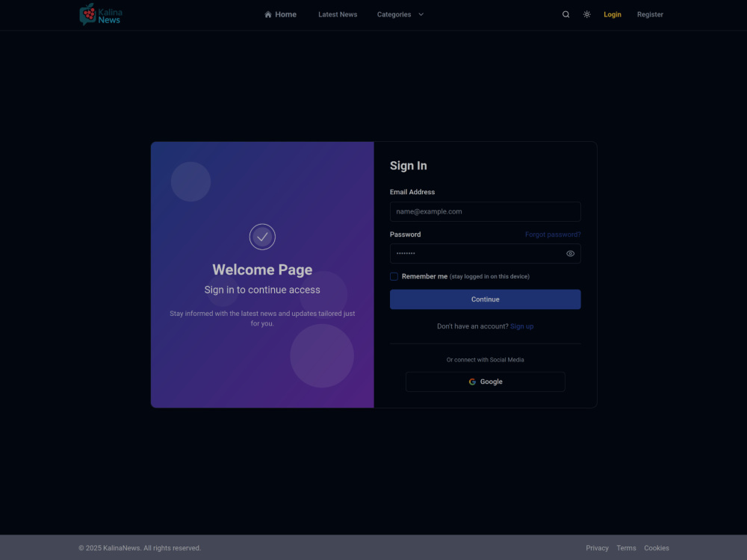Click the Login nav link
This screenshot has width=747, height=560.
[x=613, y=14]
